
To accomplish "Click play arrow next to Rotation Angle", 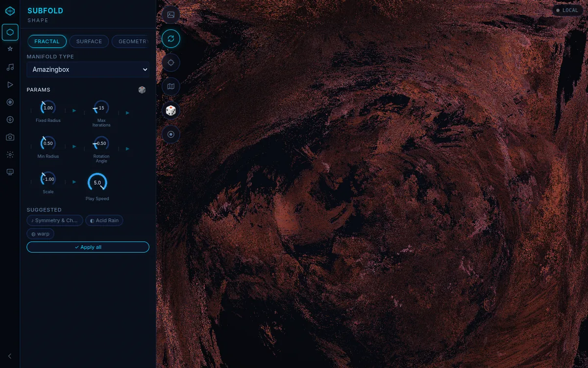I will (127, 149).
